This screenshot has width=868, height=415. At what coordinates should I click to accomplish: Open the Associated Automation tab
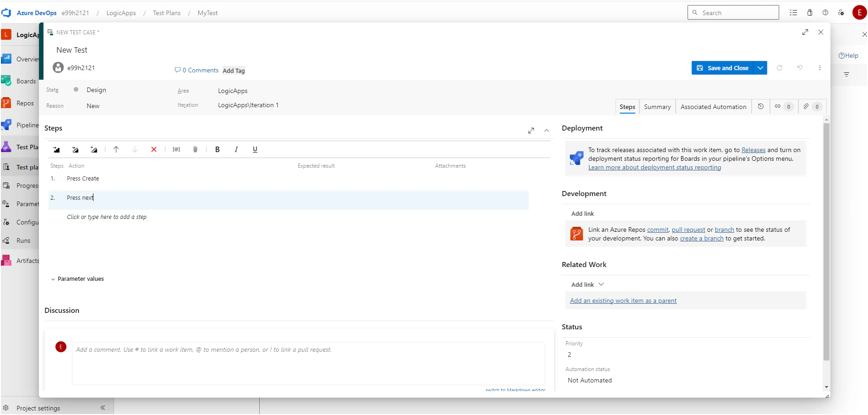[713, 107]
